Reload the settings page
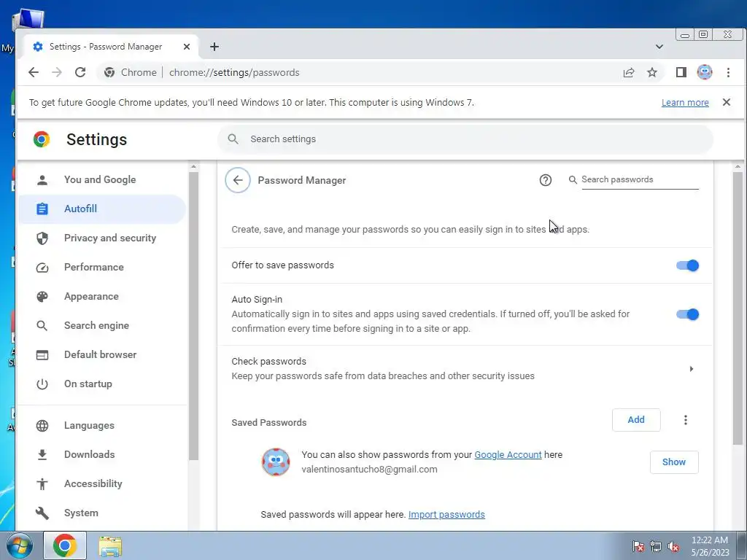The height and width of the screenshot is (560, 747). point(80,72)
